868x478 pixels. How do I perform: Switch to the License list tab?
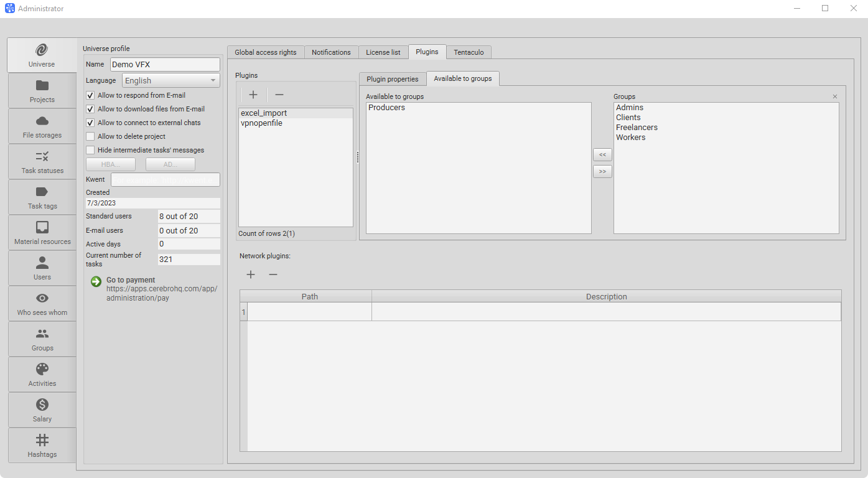[x=383, y=52]
